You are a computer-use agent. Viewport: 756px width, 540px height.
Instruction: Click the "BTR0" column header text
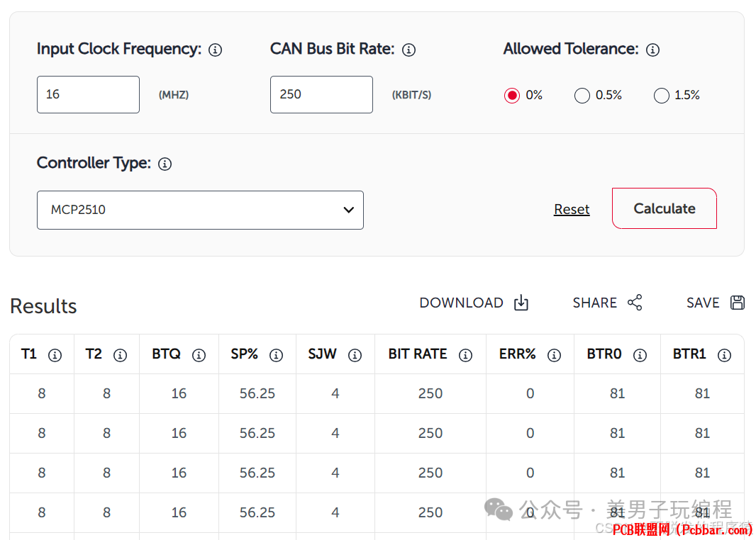[x=604, y=354]
